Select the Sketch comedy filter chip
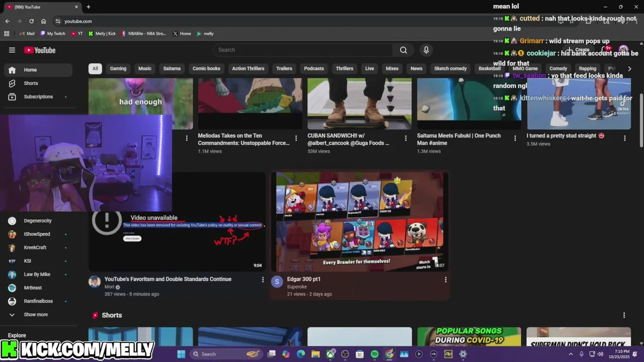The width and height of the screenshot is (644, 362). [450, 68]
